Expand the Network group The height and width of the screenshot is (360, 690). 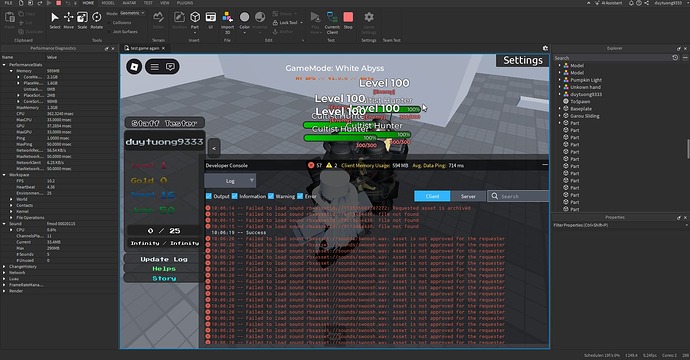point(4,273)
